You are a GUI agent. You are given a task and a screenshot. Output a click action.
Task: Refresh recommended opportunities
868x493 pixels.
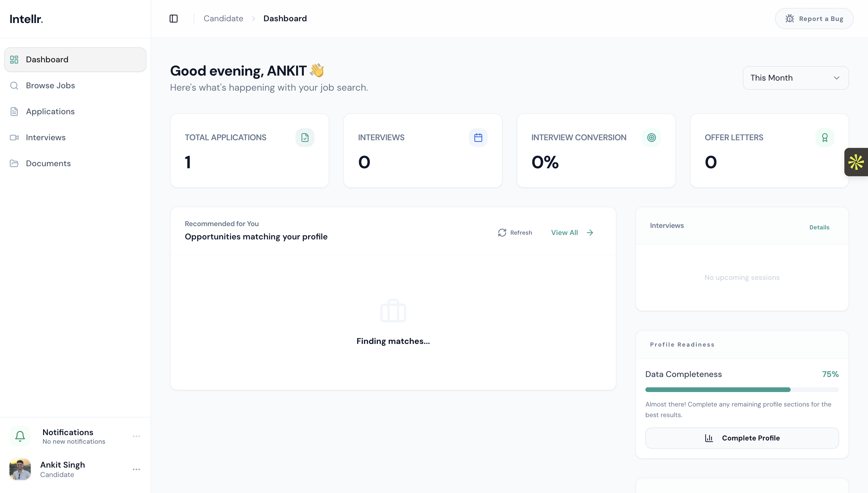[x=515, y=233]
